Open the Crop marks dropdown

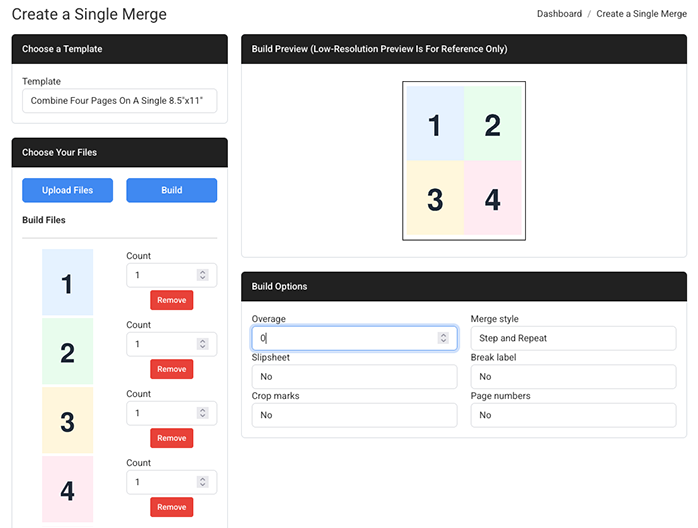pyautogui.click(x=354, y=415)
